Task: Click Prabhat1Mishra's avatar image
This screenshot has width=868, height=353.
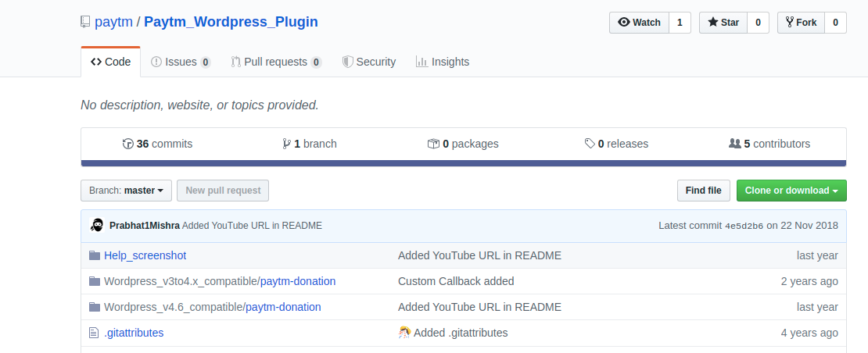Action: (x=97, y=225)
